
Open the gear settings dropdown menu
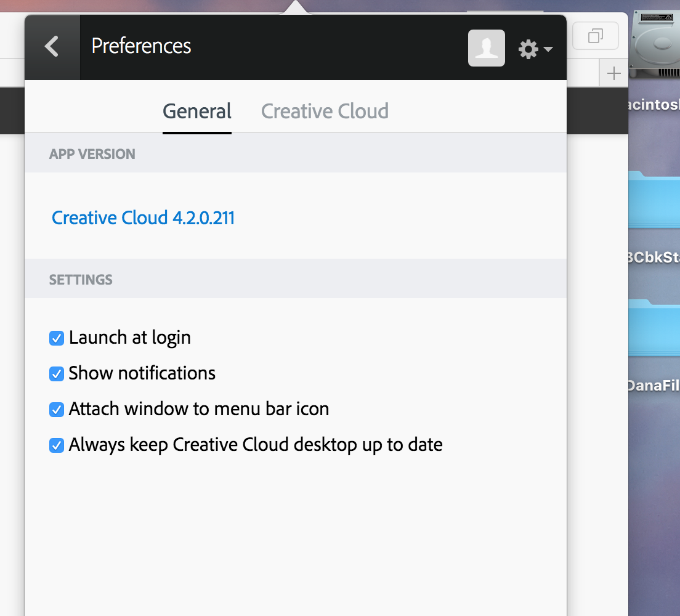pos(535,49)
